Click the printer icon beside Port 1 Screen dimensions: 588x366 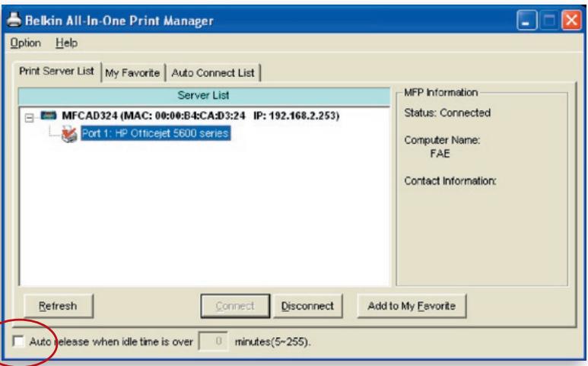69,134
